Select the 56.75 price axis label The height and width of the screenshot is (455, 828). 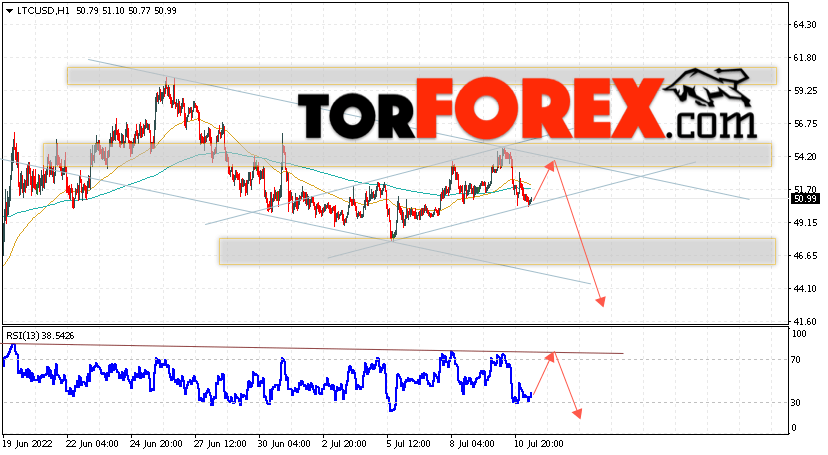(805, 124)
